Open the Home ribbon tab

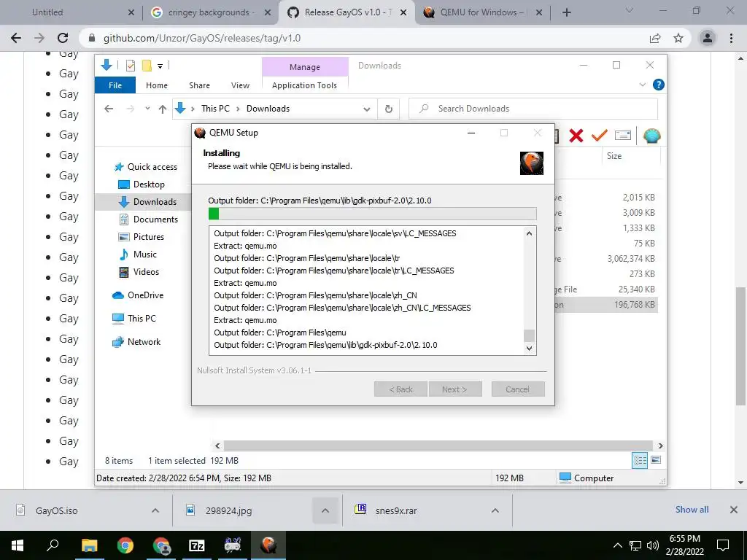157,85
